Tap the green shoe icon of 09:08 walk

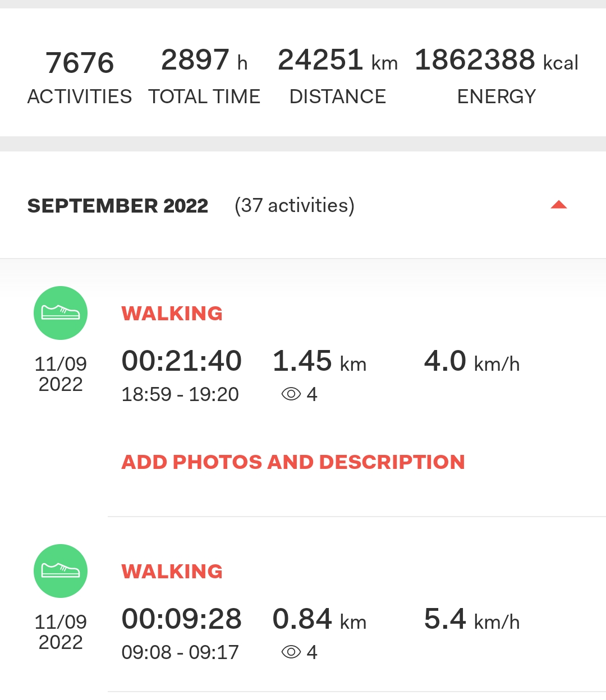click(61, 571)
